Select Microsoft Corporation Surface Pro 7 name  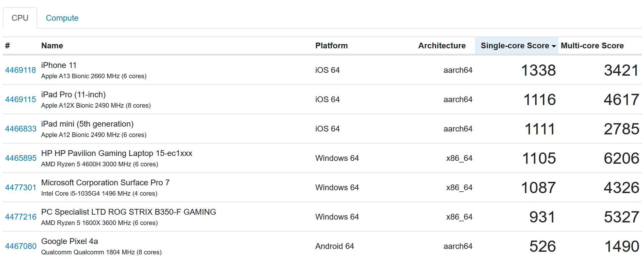(105, 183)
